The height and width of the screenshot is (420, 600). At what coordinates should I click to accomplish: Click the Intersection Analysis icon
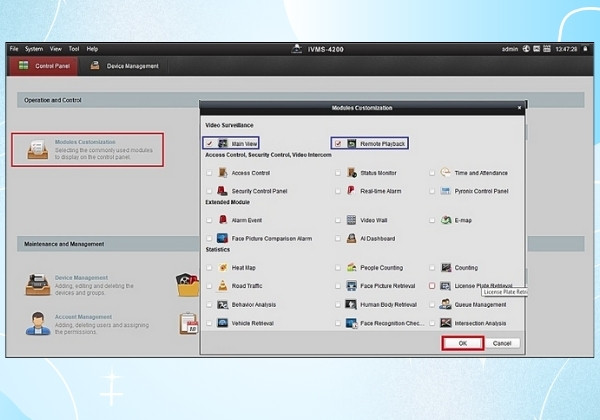pyautogui.click(x=445, y=323)
